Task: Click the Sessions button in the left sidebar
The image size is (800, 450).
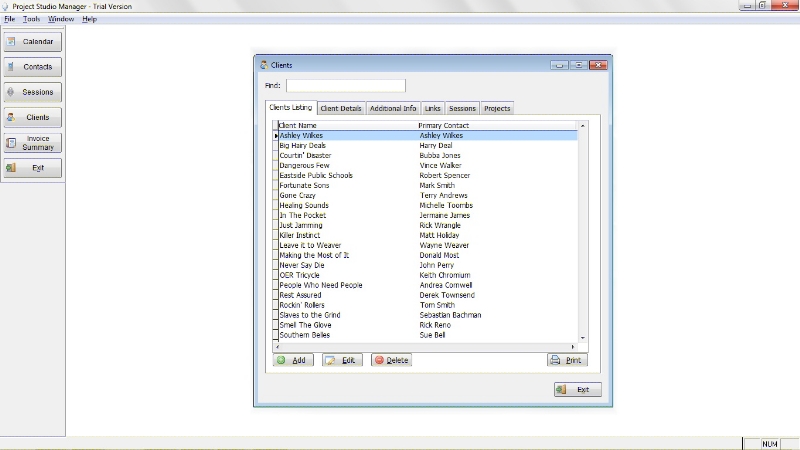Action: tap(33, 92)
